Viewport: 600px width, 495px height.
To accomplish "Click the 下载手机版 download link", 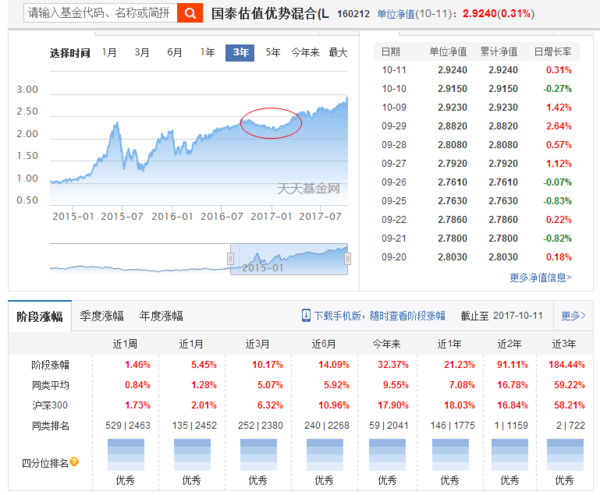I will 380,316.
